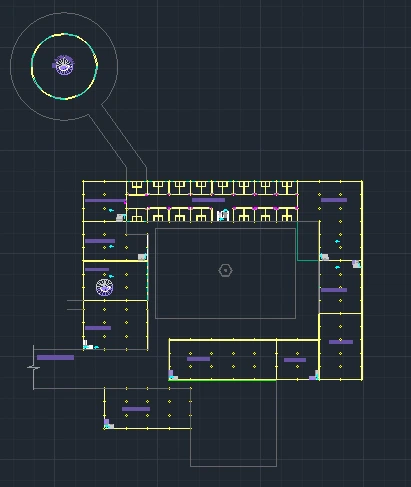Click the gray corner block in the detached bottom room

tap(109, 424)
